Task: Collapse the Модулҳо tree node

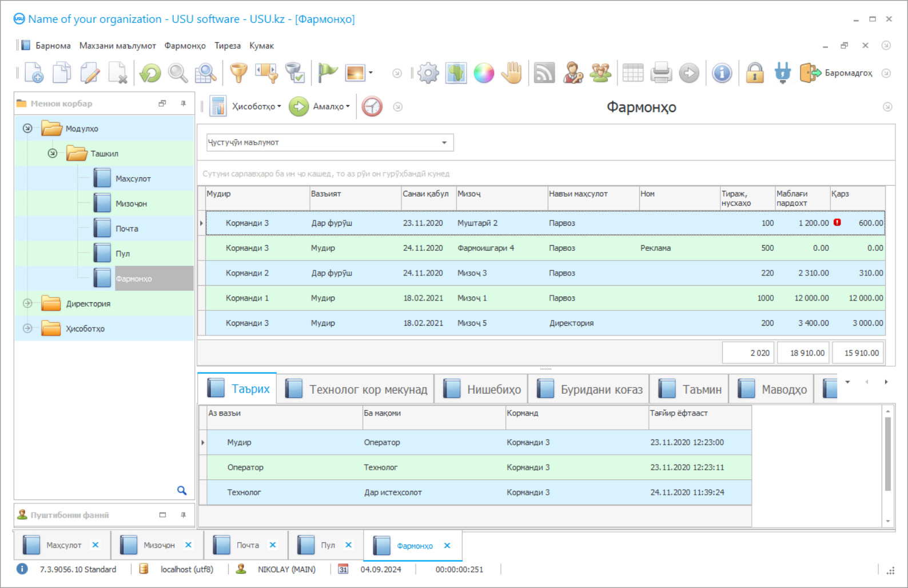Action: click(27, 129)
